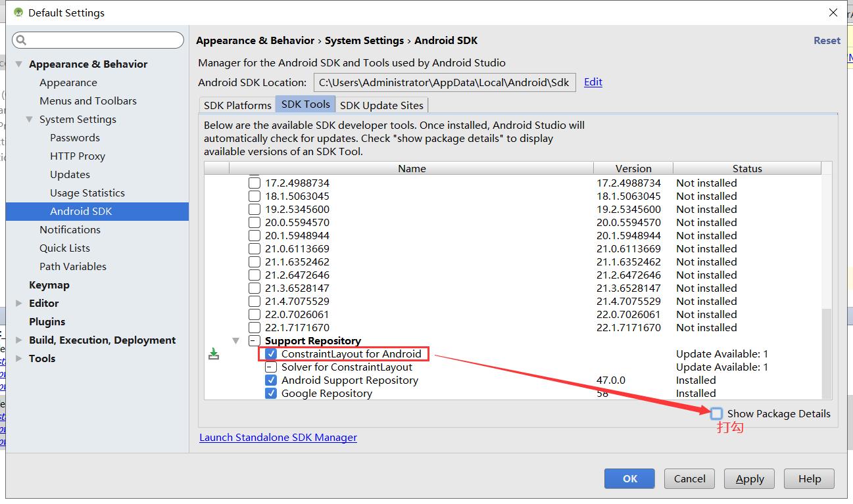Click the SDK tools list vertical scrollbar

[827, 353]
